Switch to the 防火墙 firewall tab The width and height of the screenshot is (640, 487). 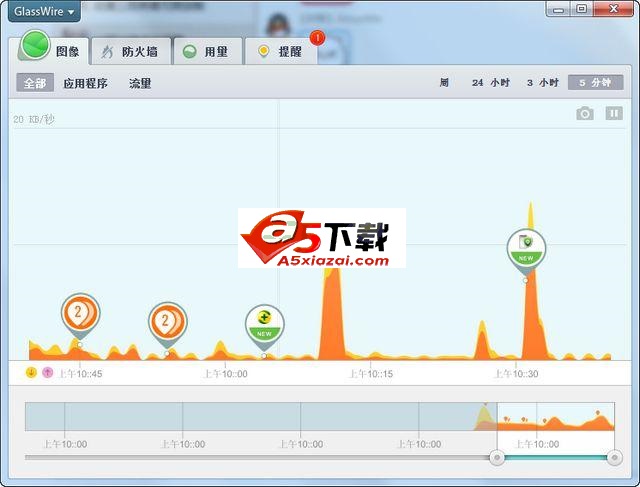point(131,51)
